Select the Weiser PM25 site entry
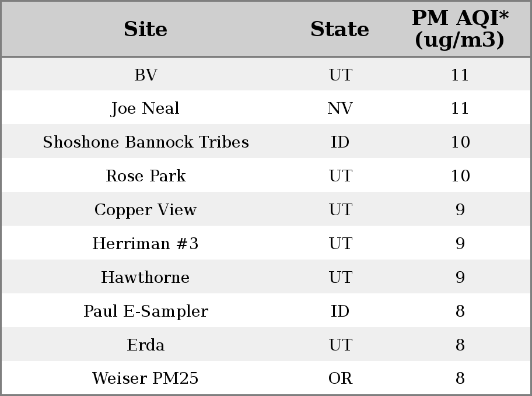Screen dimensions: 532x396 click(x=146, y=378)
